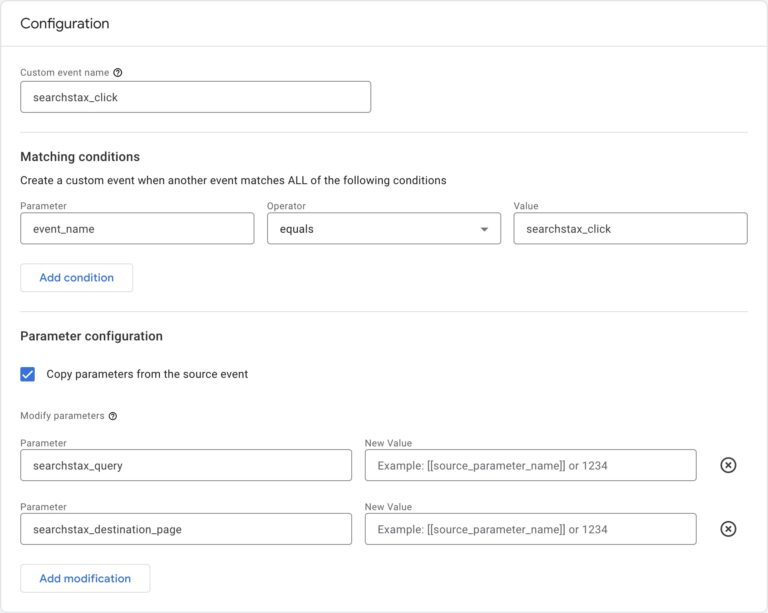Delete the searchstax_destination_page modification row

[728, 529]
